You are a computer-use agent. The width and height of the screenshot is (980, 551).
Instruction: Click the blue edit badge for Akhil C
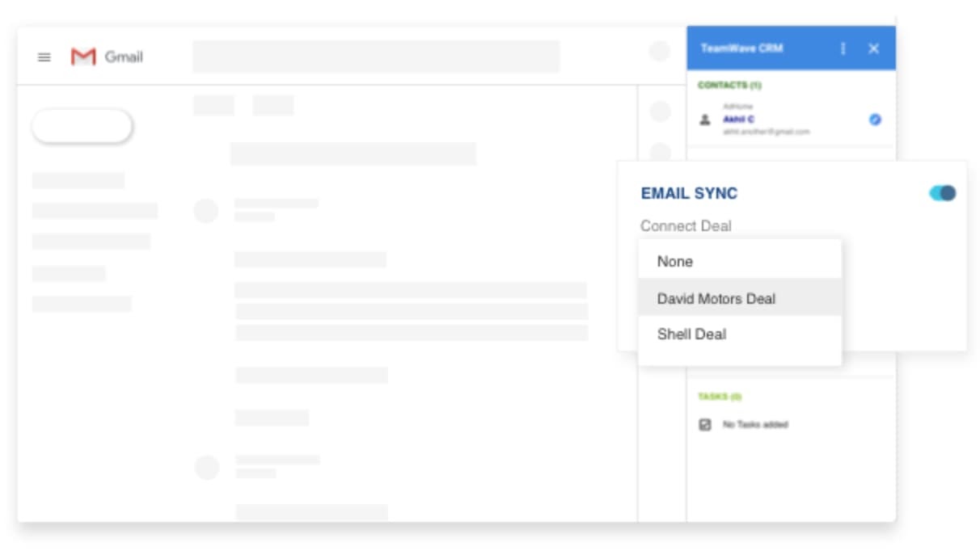875,120
